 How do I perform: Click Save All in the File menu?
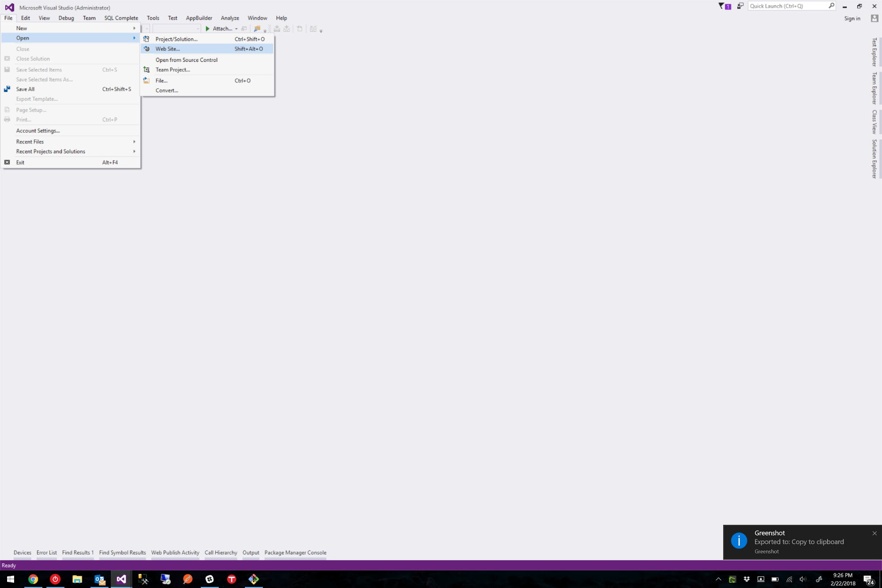coord(25,89)
